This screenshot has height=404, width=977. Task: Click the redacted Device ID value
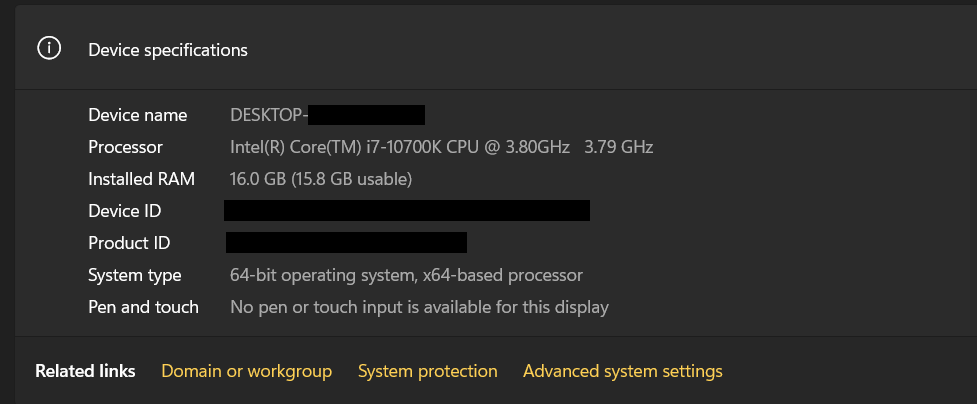pyautogui.click(x=406, y=210)
